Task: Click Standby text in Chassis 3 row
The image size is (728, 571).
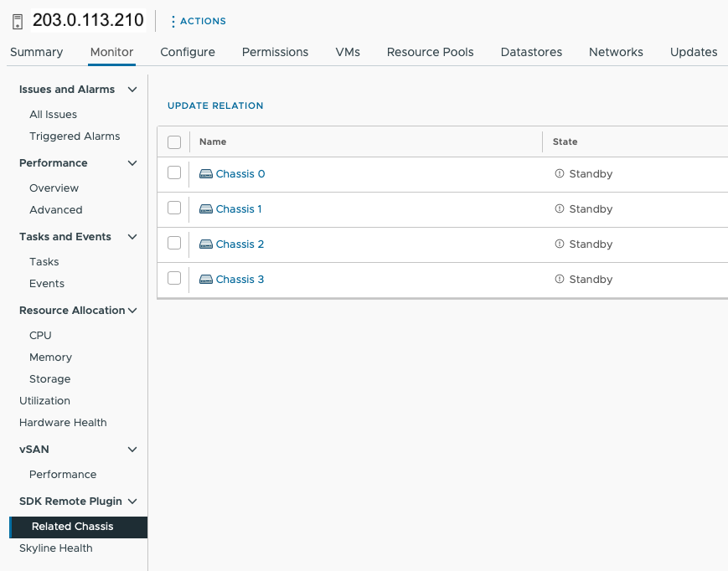Action: [x=591, y=280]
